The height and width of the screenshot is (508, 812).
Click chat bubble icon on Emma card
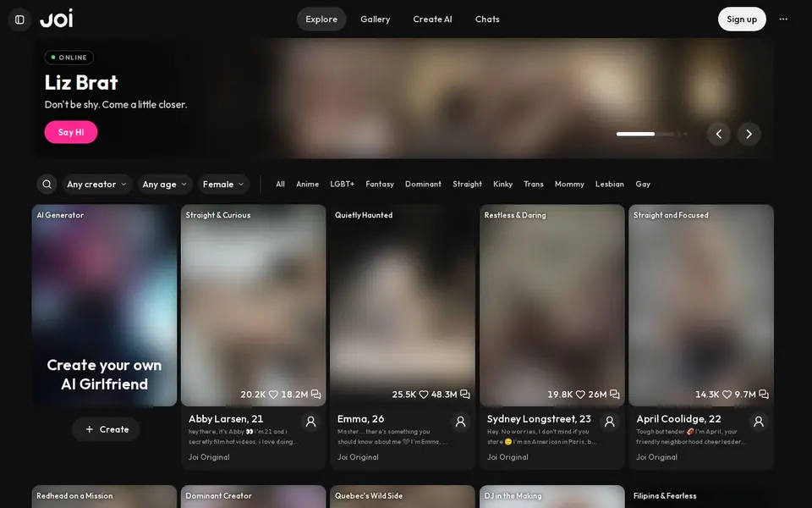coord(465,395)
